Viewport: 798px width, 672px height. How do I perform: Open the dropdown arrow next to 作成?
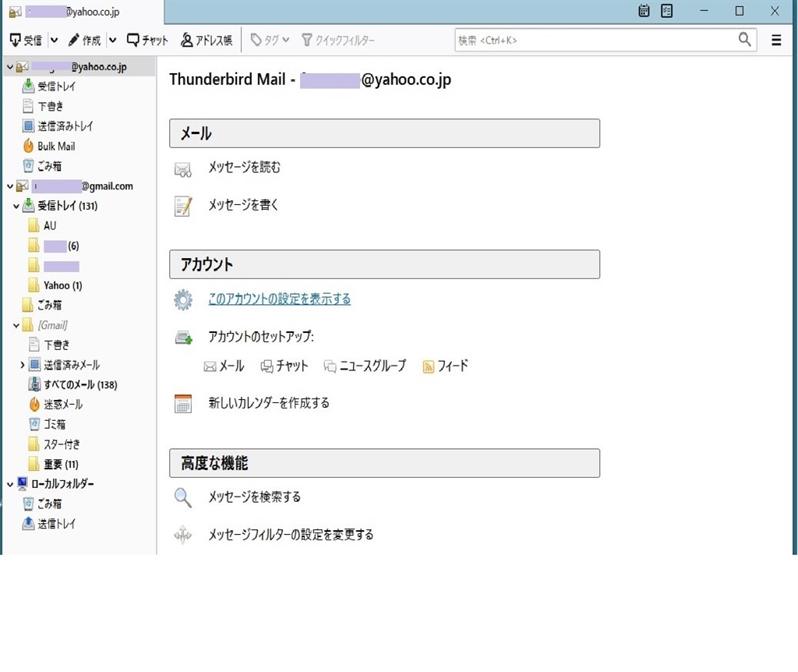(x=112, y=41)
